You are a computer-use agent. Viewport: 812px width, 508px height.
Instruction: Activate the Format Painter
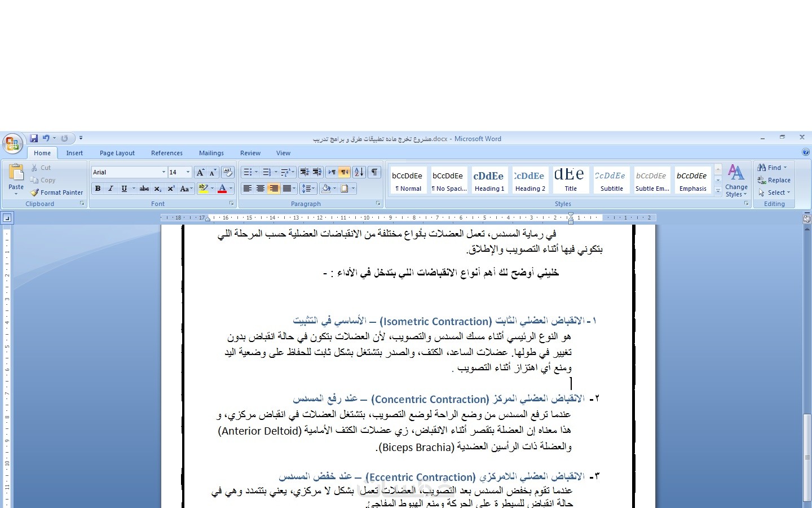pos(57,192)
